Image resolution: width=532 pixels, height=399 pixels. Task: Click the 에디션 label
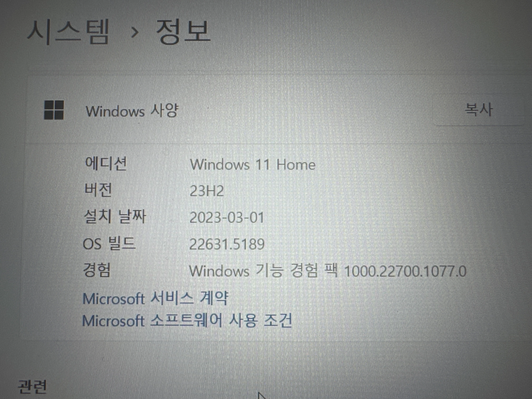[106, 164]
